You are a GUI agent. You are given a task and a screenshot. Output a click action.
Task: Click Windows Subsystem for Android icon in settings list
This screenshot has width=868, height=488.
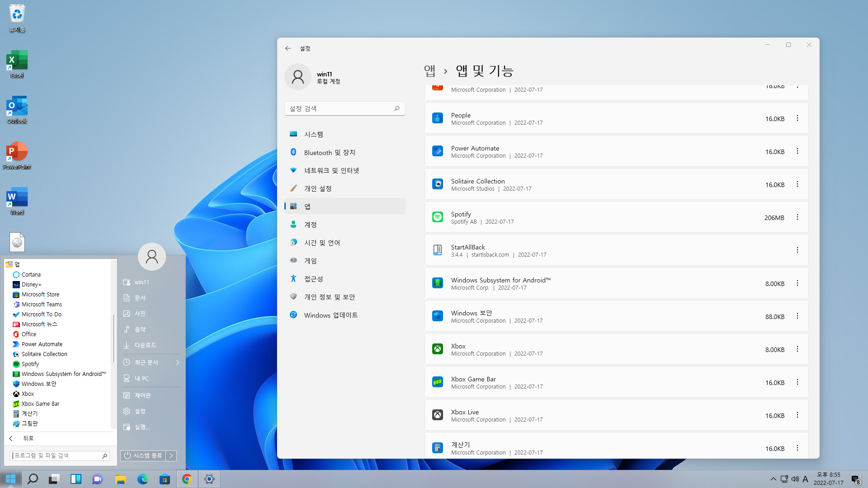(437, 283)
